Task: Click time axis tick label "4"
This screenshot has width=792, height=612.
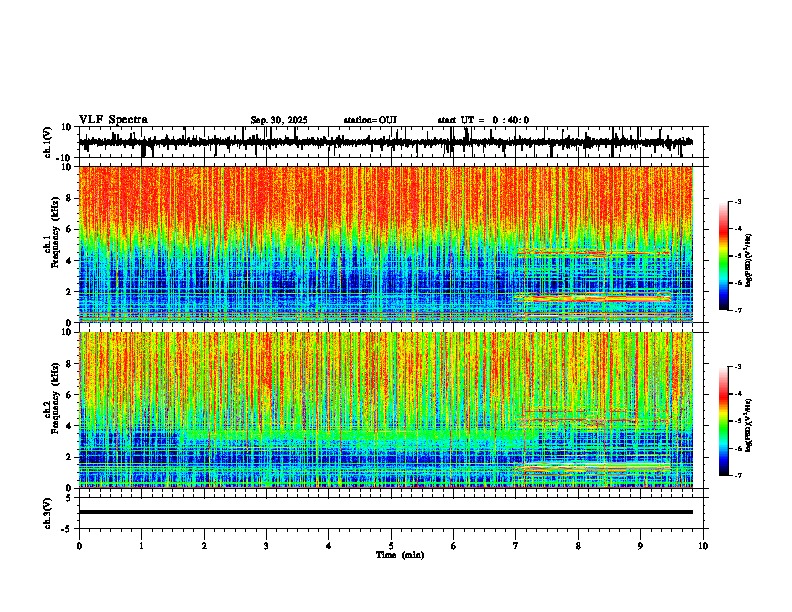Action: click(x=329, y=546)
